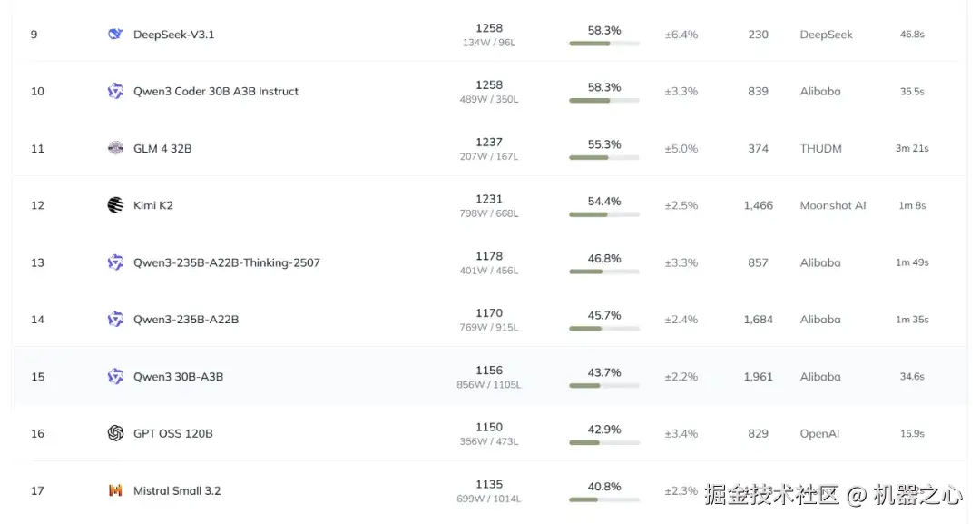The image size is (980, 524).
Task: Click the DeepSeek-V3.1 whale logo icon
Action: 115,35
